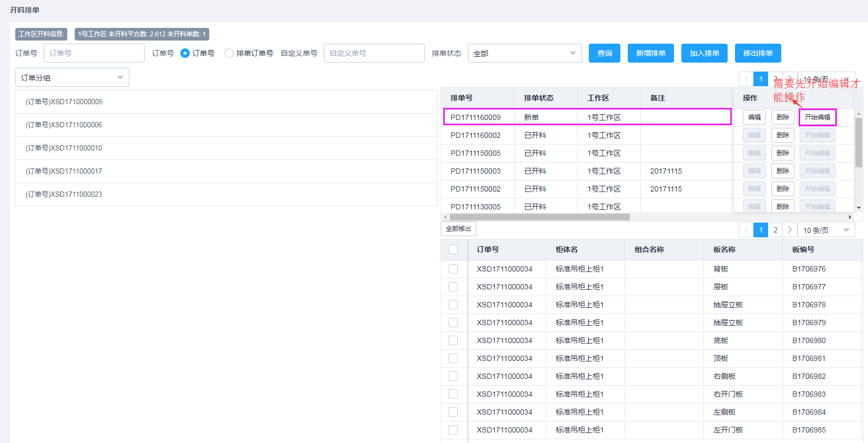Open lower 10 条/页 page size dropdown
The width and height of the screenshot is (868, 443).
(826, 230)
